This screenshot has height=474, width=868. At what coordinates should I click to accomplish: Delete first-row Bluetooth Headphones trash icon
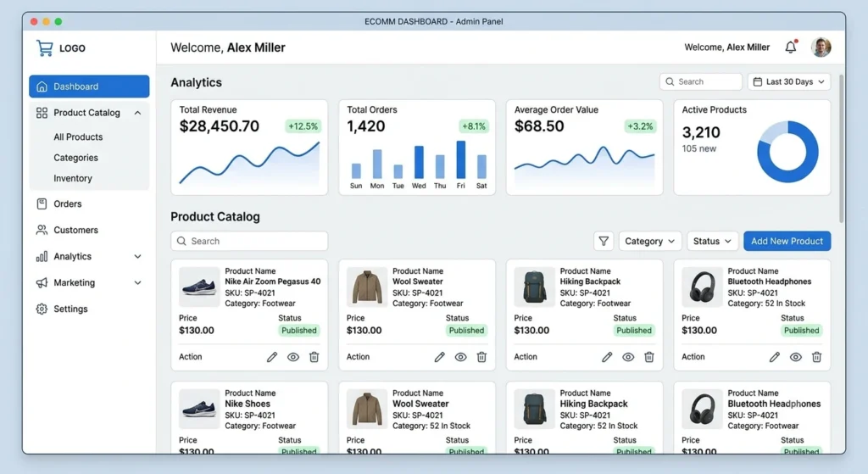(x=816, y=357)
